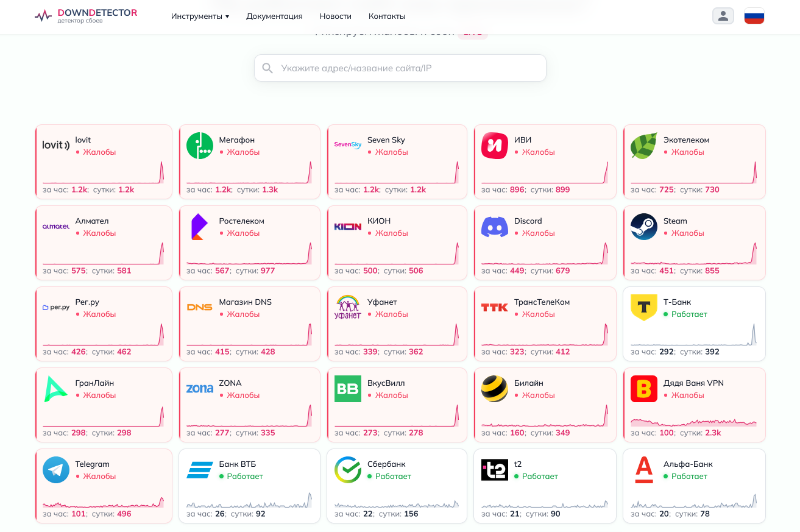
Task: Click the Steam service title
Action: (x=675, y=221)
